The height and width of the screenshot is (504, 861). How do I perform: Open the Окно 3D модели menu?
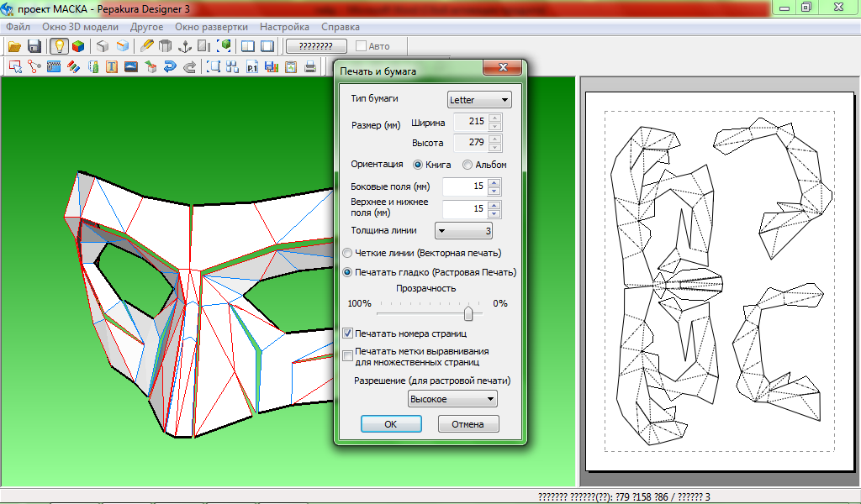[80, 26]
